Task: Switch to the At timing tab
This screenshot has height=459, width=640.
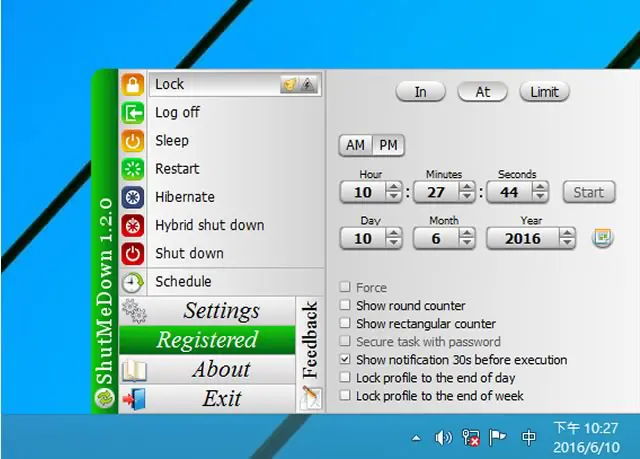Action: [482, 92]
